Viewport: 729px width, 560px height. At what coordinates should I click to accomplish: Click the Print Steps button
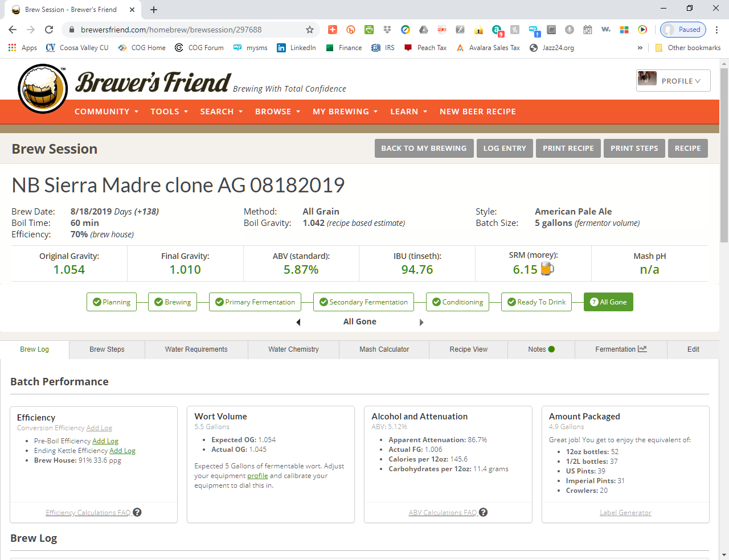pyautogui.click(x=634, y=148)
